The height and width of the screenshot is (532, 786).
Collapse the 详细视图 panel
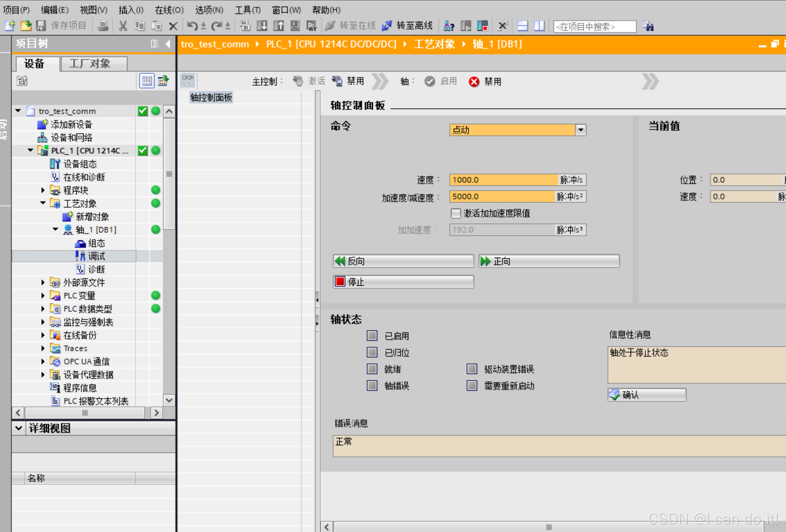coord(18,428)
